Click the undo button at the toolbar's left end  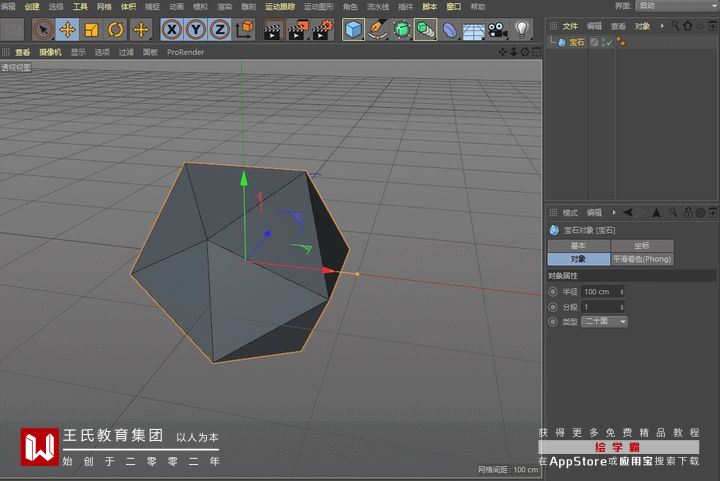(x=12, y=30)
